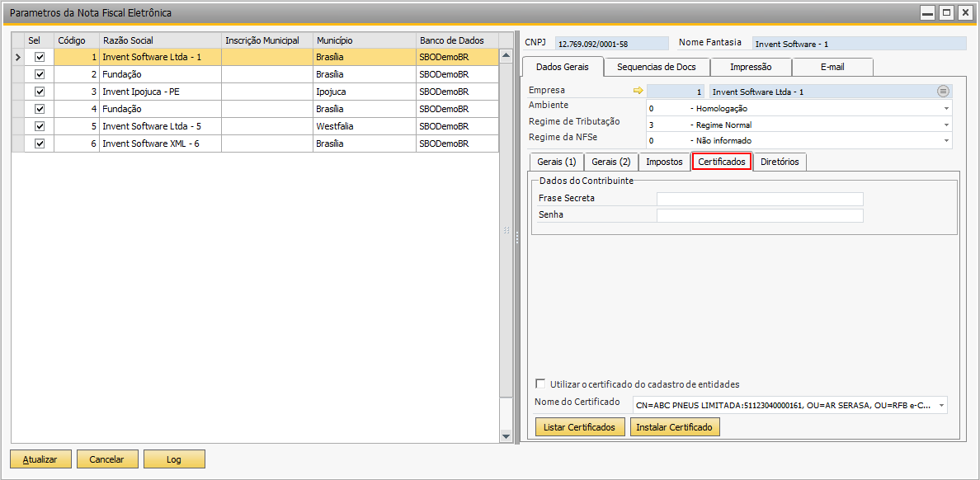Click the Município column header
The width and height of the screenshot is (980, 480).
[365, 40]
